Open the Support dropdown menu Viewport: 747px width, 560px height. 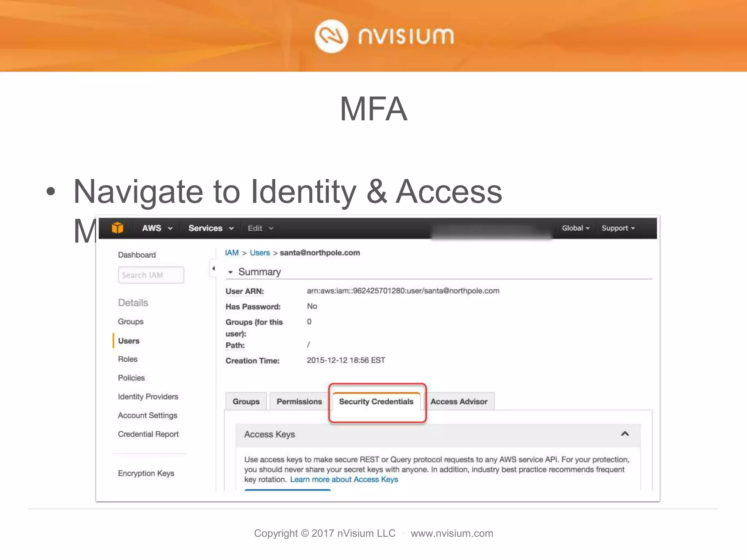click(x=618, y=228)
